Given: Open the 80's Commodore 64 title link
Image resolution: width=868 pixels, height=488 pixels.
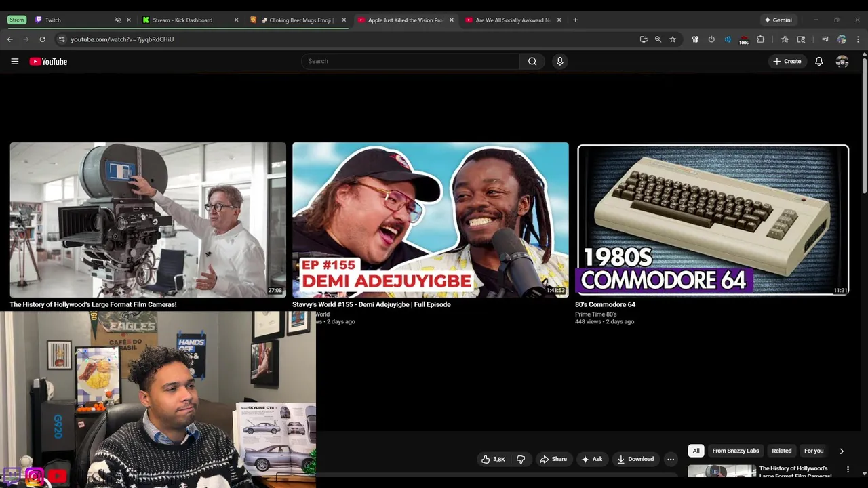Looking at the screenshot, I should pyautogui.click(x=605, y=304).
